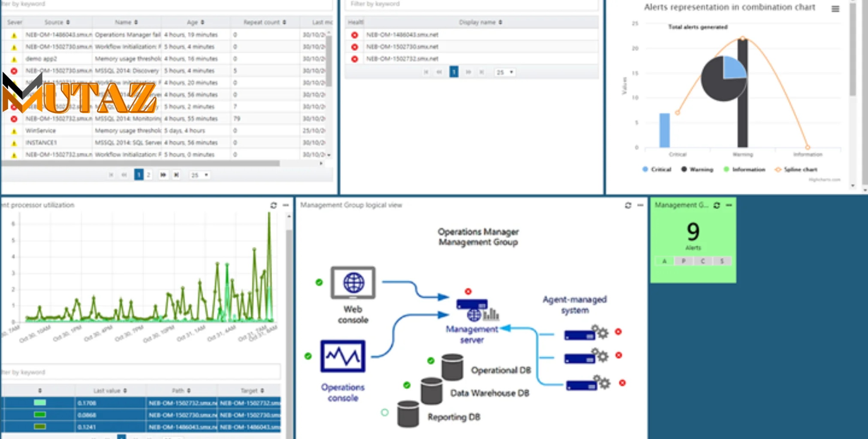Go to page 2 of alerts table
This screenshot has height=439, width=868.
coord(148,175)
